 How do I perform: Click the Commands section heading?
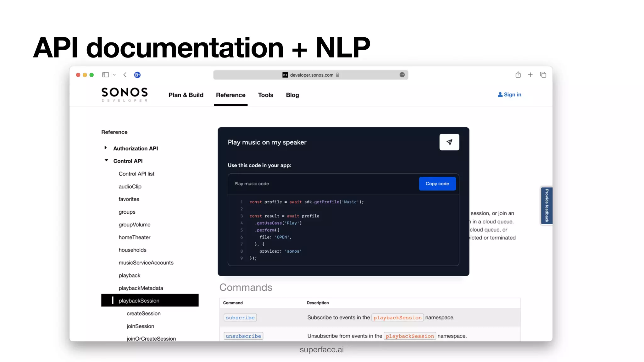point(246,287)
